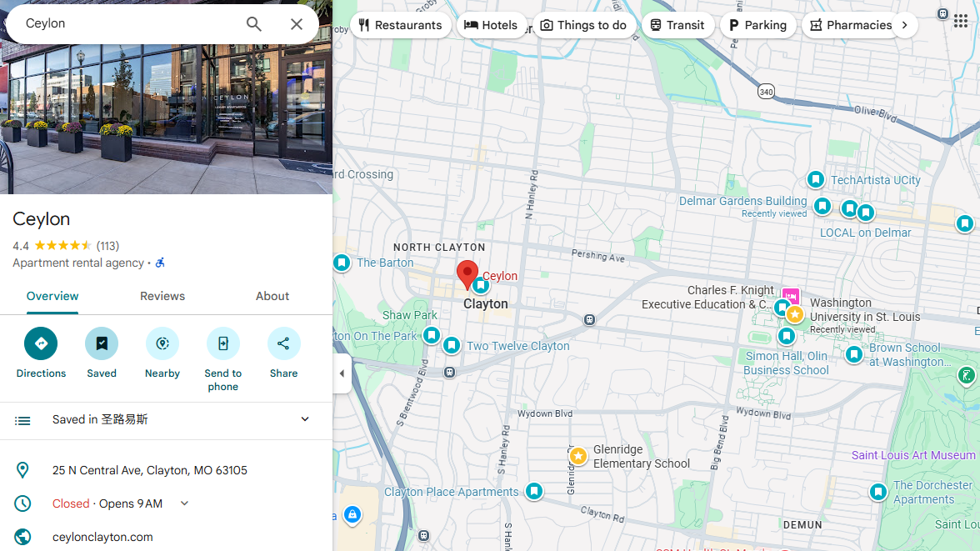980x551 pixels.
Task: Click the Glenridge Elementary School star marker
Action: (577, 456)
